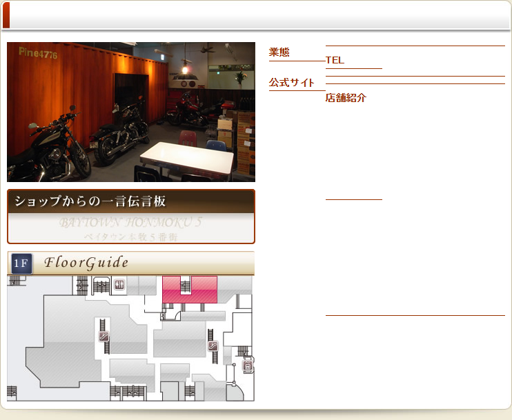
Task: Select the 業態 label
Action: pos(279,52)
